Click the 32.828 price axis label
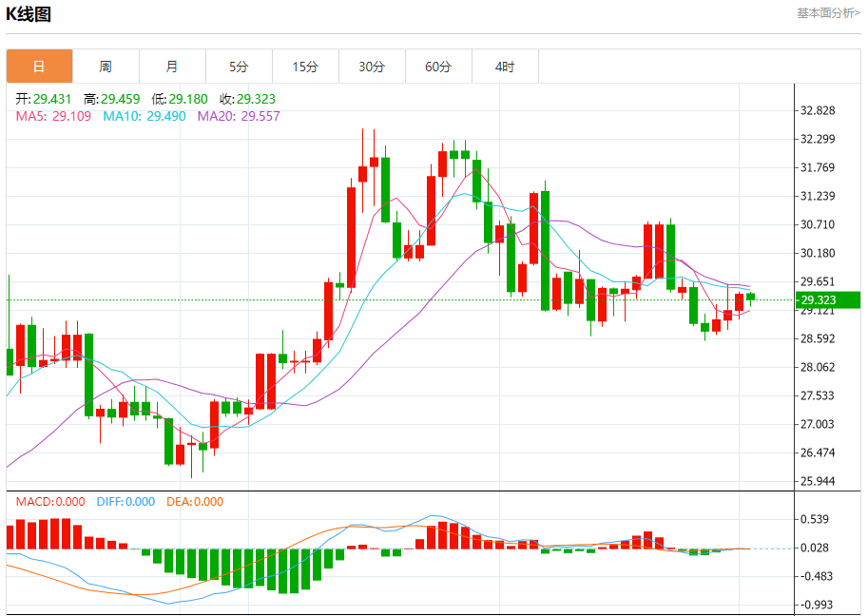This screenshot has height=616, width=868. click(x=818, y=110)
